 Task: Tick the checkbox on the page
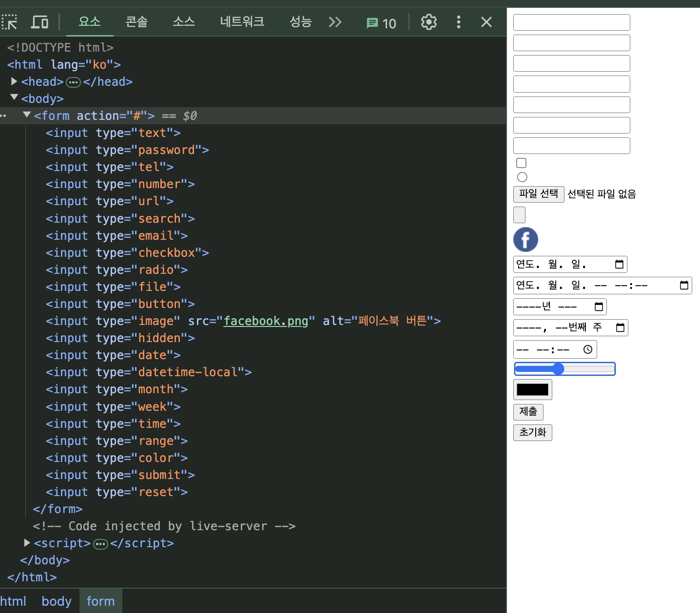tap(521, 163)
